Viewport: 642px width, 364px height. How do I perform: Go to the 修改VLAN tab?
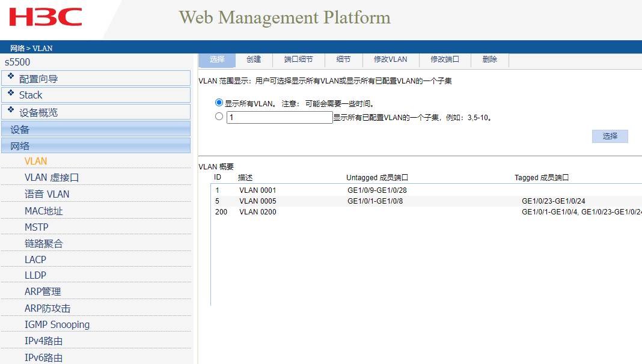[390, 59]
